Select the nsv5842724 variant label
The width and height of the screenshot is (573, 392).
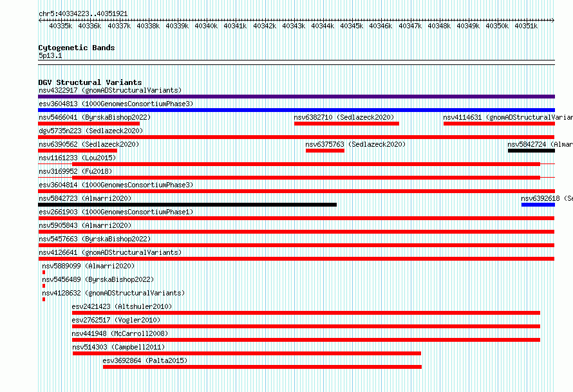(540, 144)
